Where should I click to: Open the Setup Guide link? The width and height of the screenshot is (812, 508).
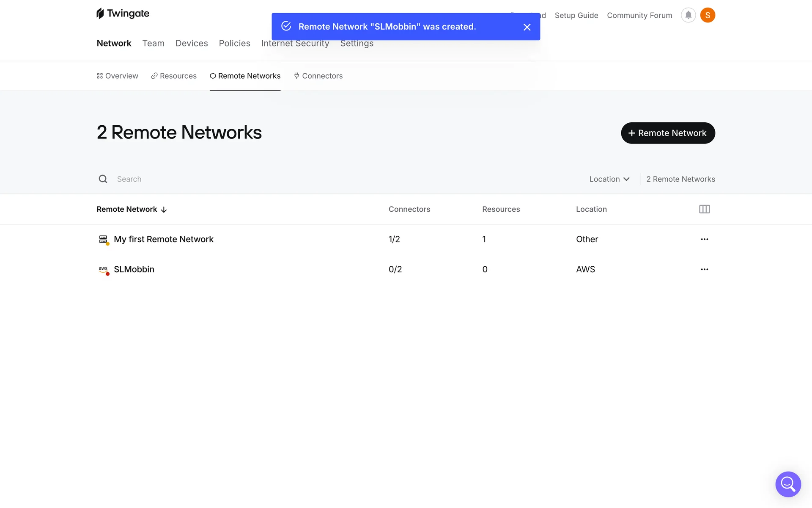coord(576,15)
